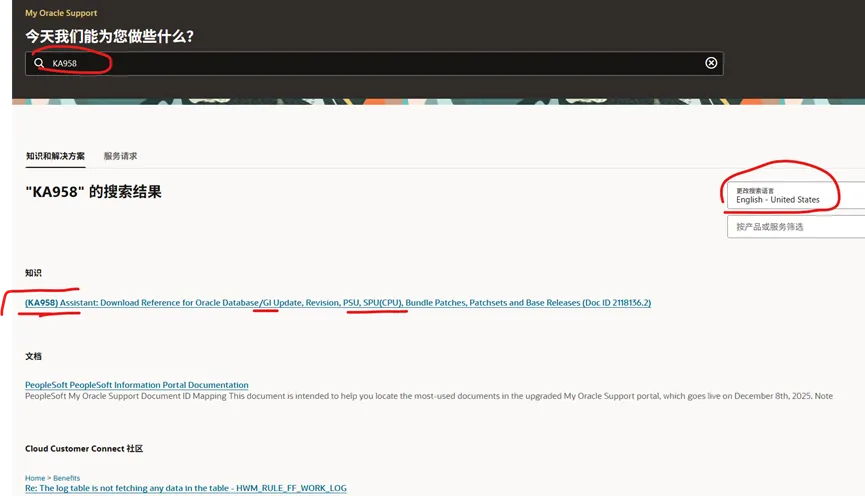Switch to the 服务请求 tab

[x=120, y=156]
